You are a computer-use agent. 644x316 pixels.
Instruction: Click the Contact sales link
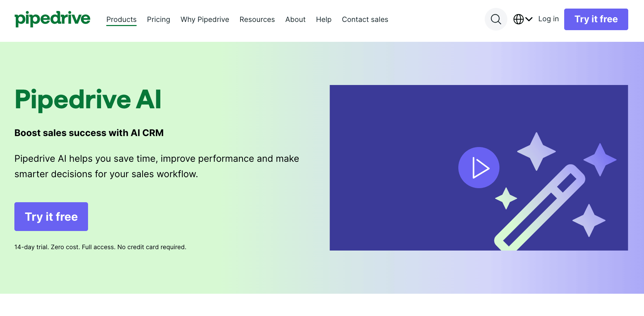click(x=365, y=20)
